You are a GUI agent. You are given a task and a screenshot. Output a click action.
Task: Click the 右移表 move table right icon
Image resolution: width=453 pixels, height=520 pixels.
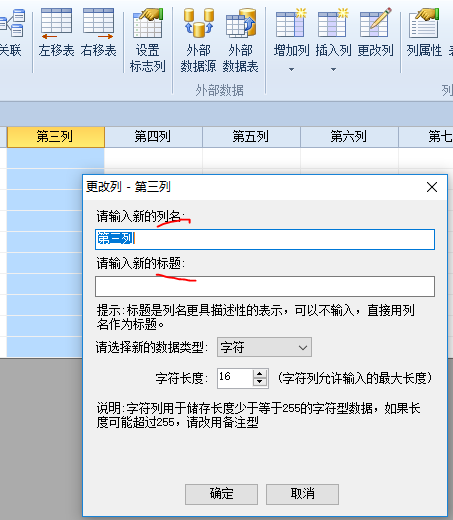click(98, 24)
